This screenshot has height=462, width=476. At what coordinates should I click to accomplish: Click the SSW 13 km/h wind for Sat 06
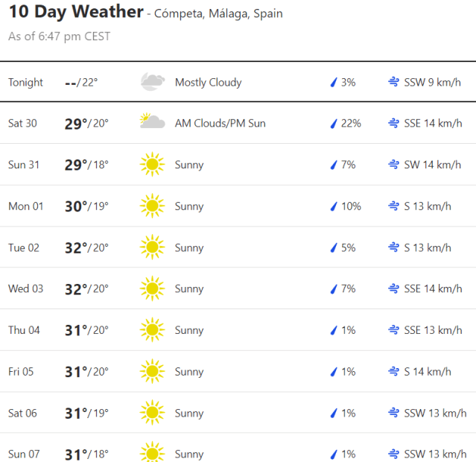[x=435, y=413]
